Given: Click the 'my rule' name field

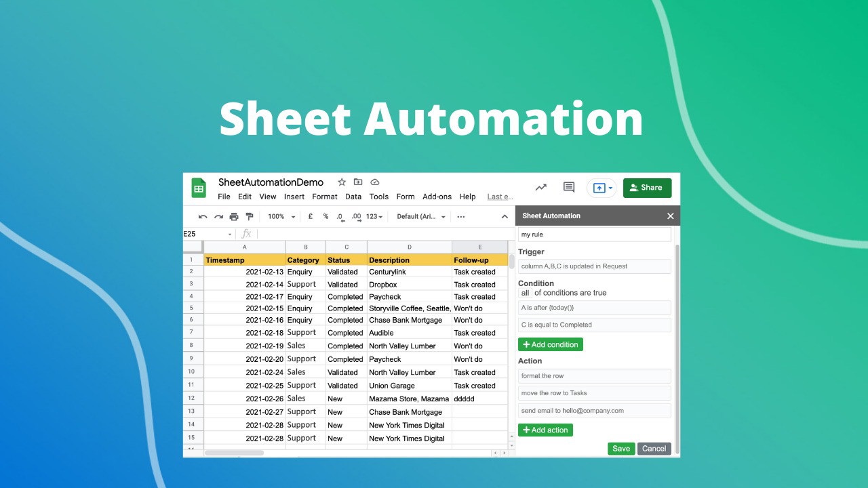Looking at the screenshot, I should coord(595,235).
